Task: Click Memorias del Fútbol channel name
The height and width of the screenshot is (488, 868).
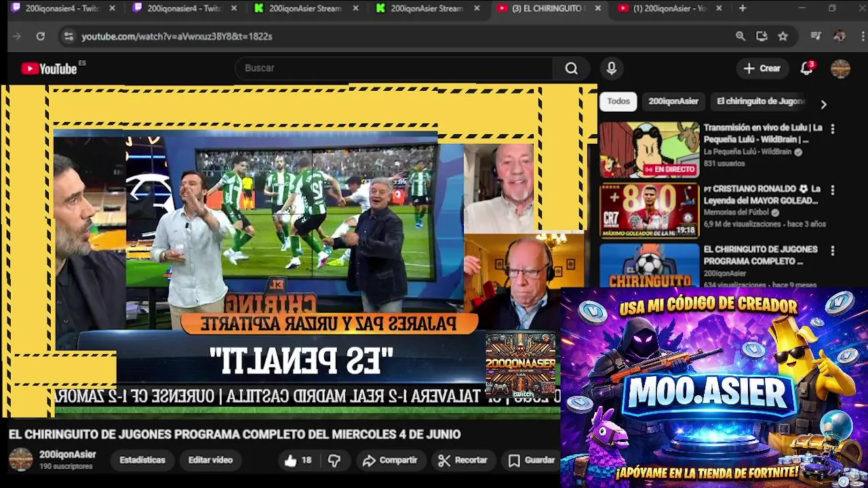Action: tap(736, 213)
